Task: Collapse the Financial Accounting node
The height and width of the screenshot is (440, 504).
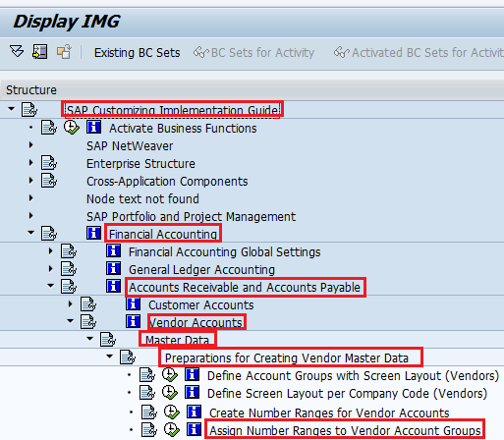Action: tap(30, 233)
